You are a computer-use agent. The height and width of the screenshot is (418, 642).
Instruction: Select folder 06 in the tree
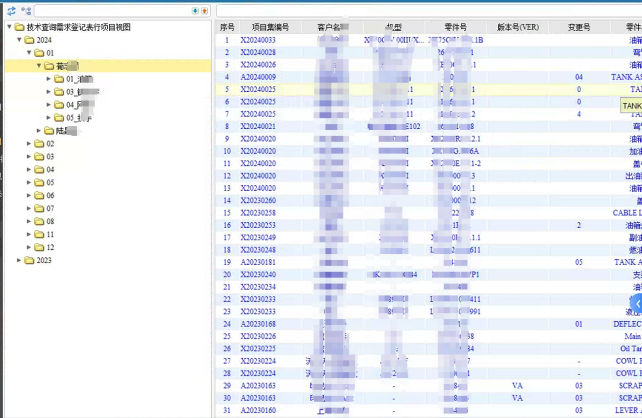click(50, 196)
